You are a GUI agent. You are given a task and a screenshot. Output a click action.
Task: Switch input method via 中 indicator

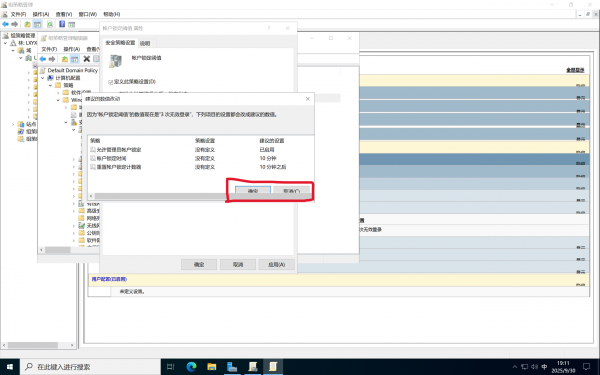[544, 367]
